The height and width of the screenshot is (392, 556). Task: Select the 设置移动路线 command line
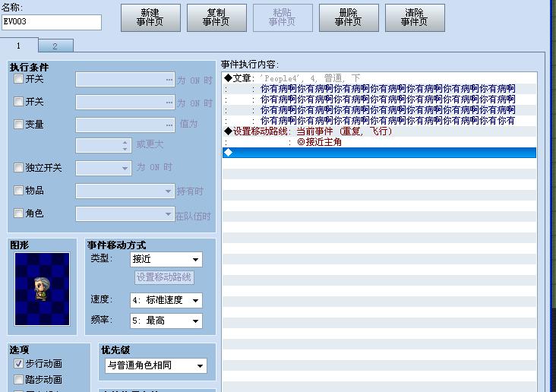point(379,131)
